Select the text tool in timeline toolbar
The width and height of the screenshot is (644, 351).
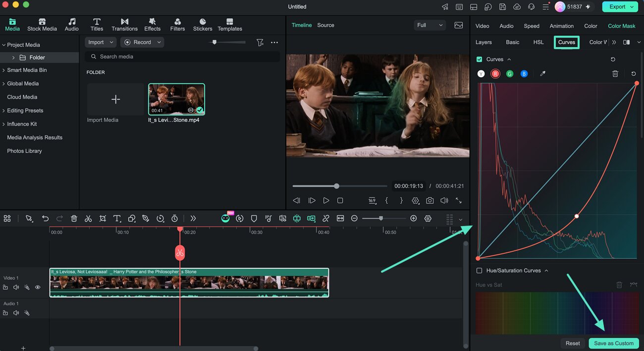click(x=117, y=219)
